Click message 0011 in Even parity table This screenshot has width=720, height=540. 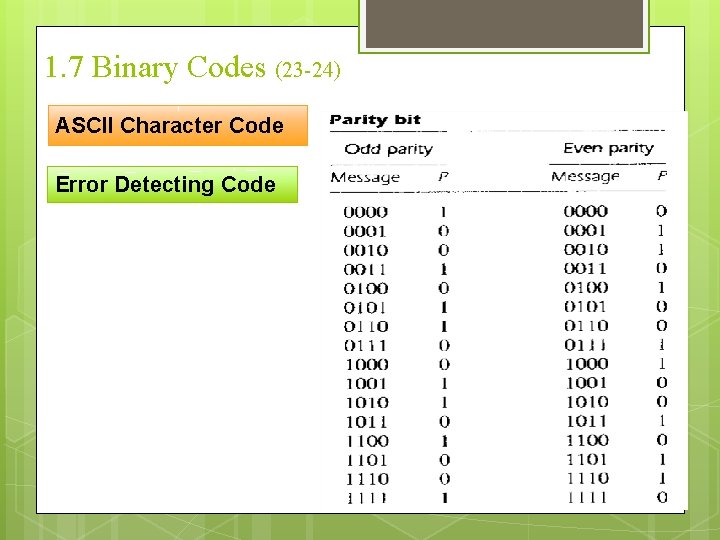point(585,269)
